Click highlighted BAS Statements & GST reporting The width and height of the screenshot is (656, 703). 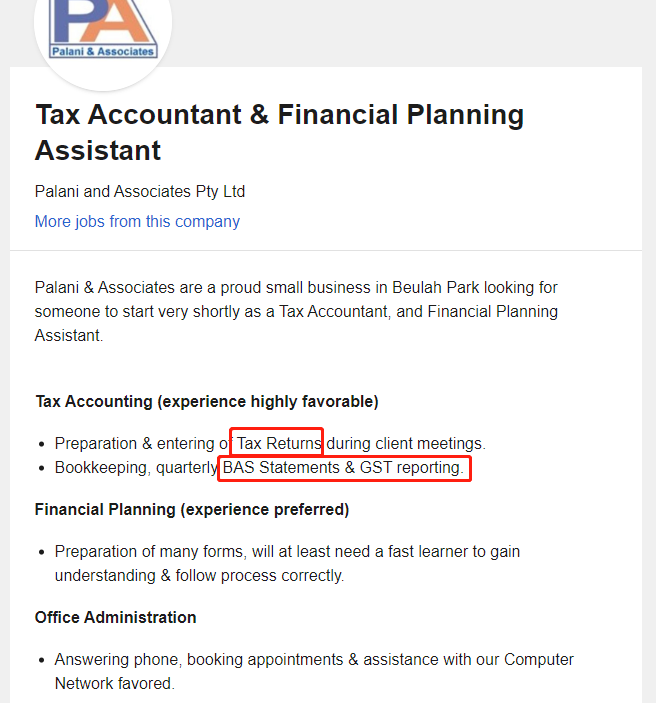point(343,468)
